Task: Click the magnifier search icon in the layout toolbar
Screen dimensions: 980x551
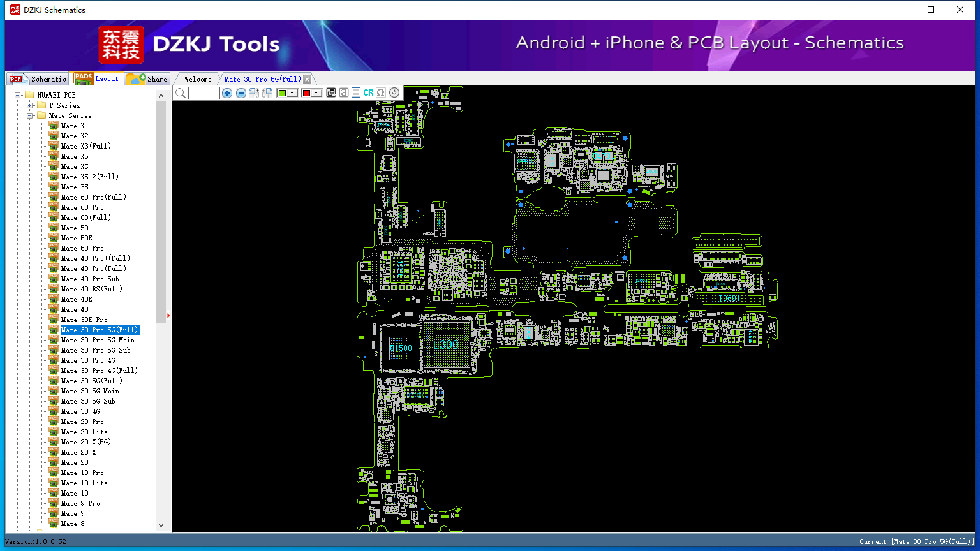Action: click(181, 93)
